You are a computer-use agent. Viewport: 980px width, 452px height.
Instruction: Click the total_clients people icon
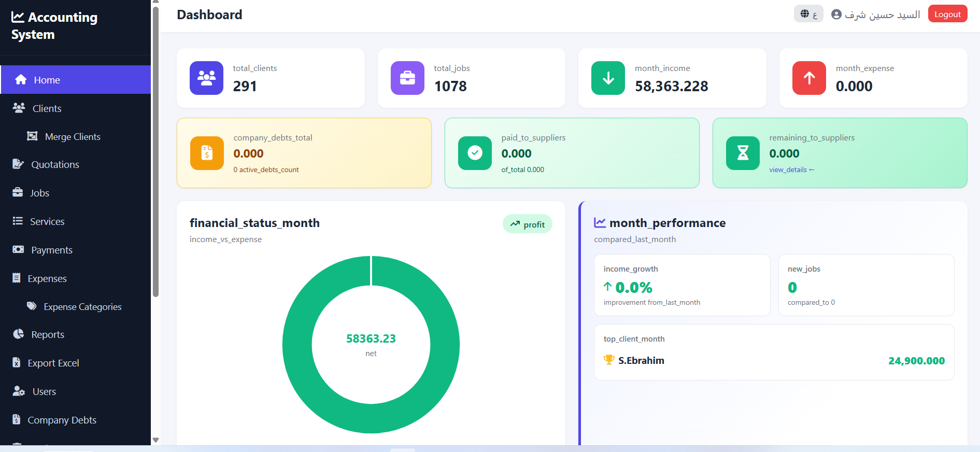click(206, 78)
